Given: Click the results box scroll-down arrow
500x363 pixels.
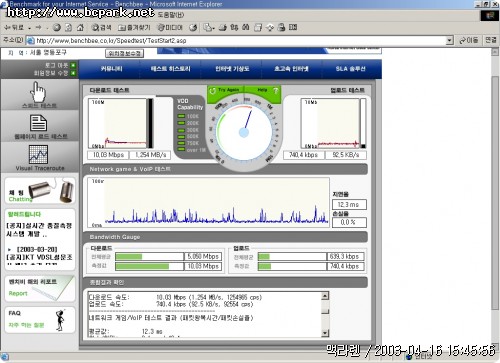Looking at the screenshot, I should (x=325, y=333).
